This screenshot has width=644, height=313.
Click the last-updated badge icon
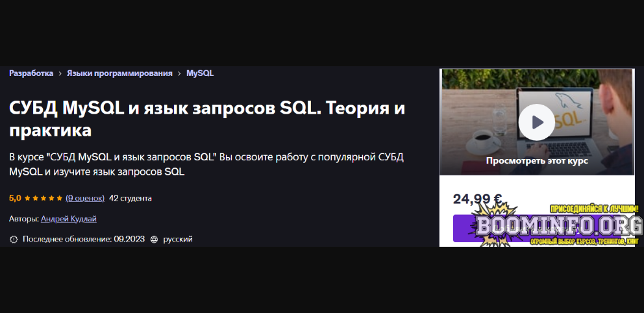tap(14, 240)
